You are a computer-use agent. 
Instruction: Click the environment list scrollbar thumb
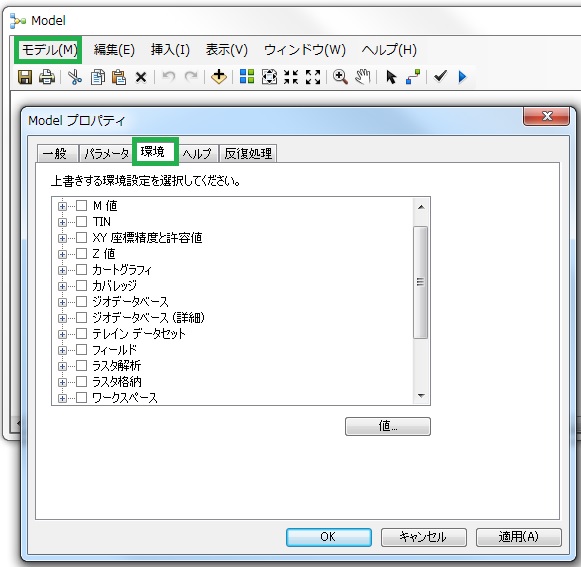coord(421,282)
